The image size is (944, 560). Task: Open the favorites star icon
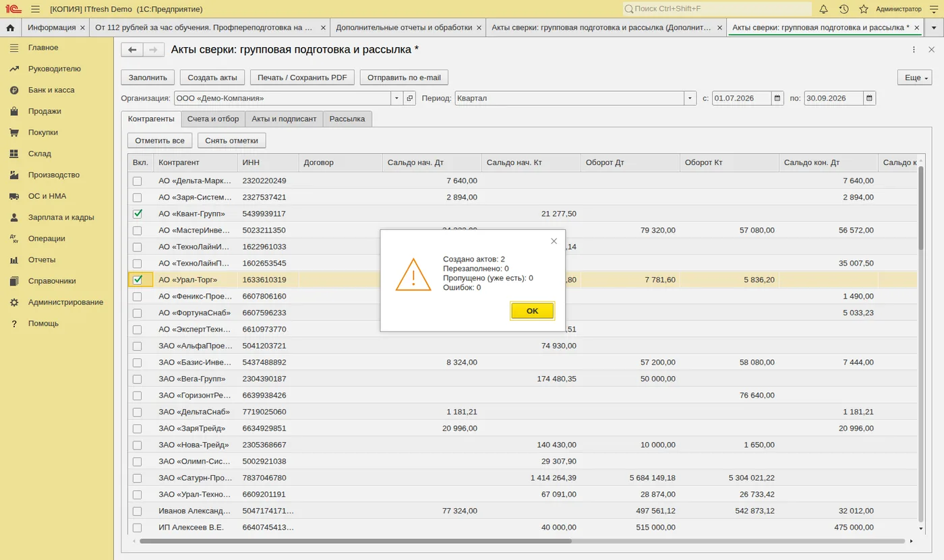[x=864, y=9]
